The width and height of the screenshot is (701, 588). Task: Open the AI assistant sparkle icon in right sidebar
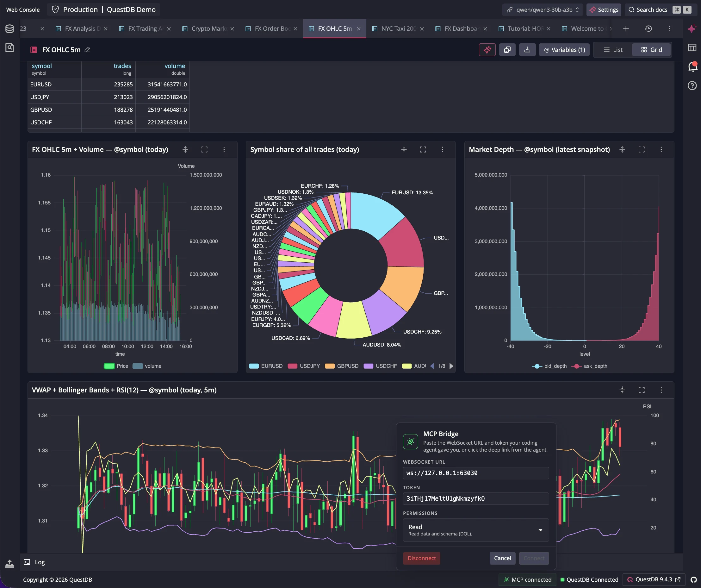click(x=692, y=29)
